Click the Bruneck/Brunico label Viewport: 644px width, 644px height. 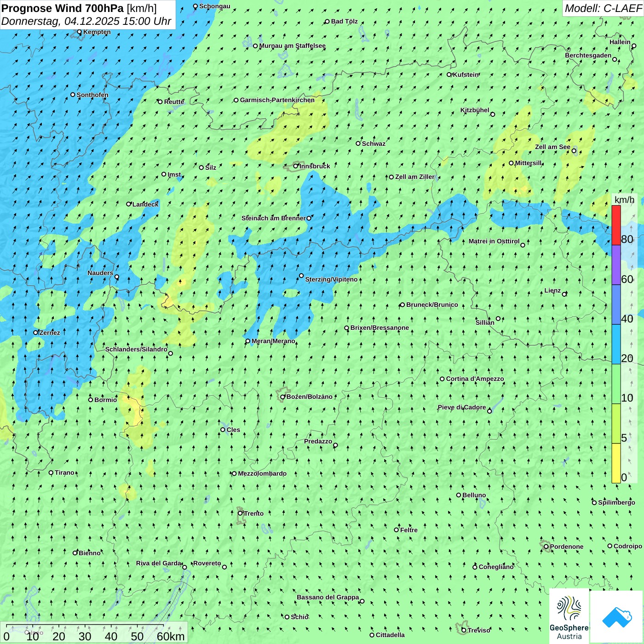[432, 305]
